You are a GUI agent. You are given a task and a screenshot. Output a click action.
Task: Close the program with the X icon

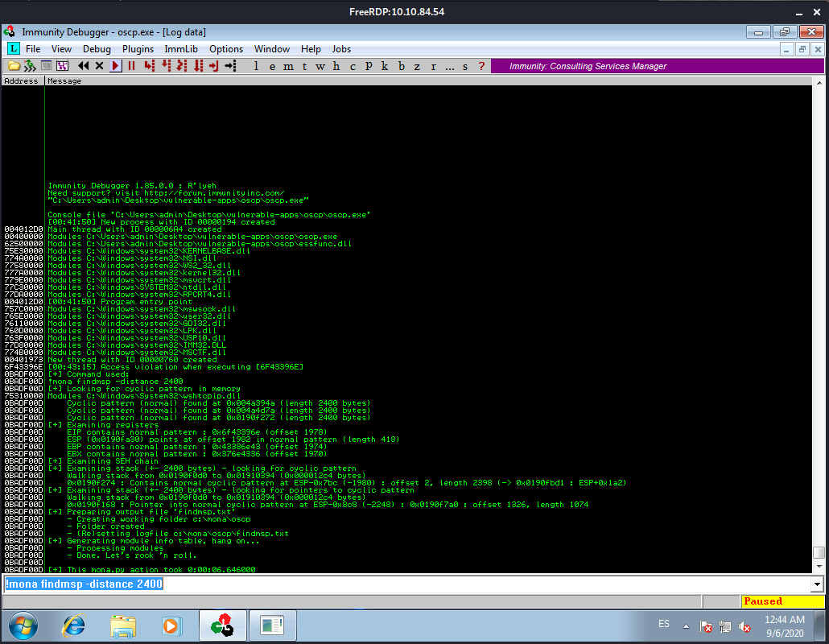tap(99, 66)
